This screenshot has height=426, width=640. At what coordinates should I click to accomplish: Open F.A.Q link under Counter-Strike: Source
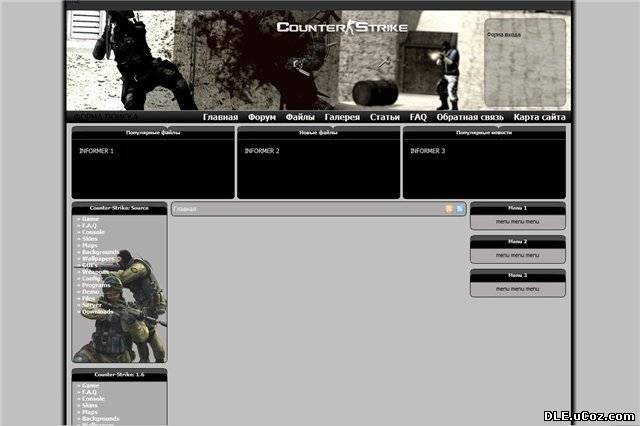(89, 226)
